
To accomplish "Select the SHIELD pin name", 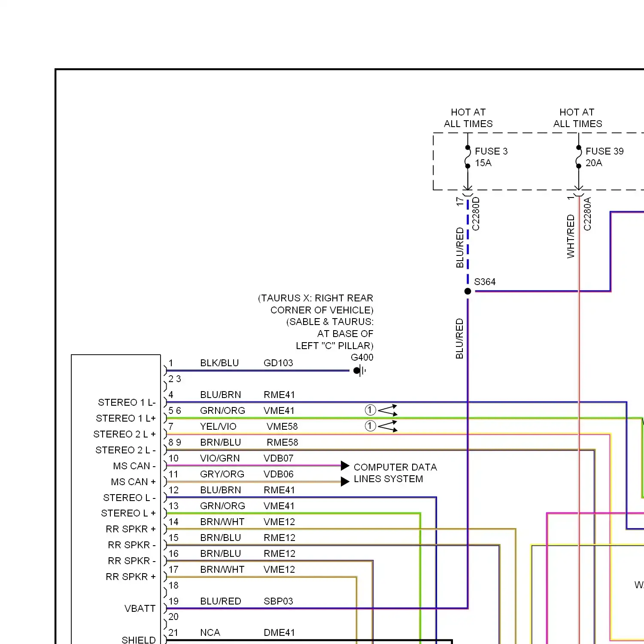I will [x=139, y=640].
